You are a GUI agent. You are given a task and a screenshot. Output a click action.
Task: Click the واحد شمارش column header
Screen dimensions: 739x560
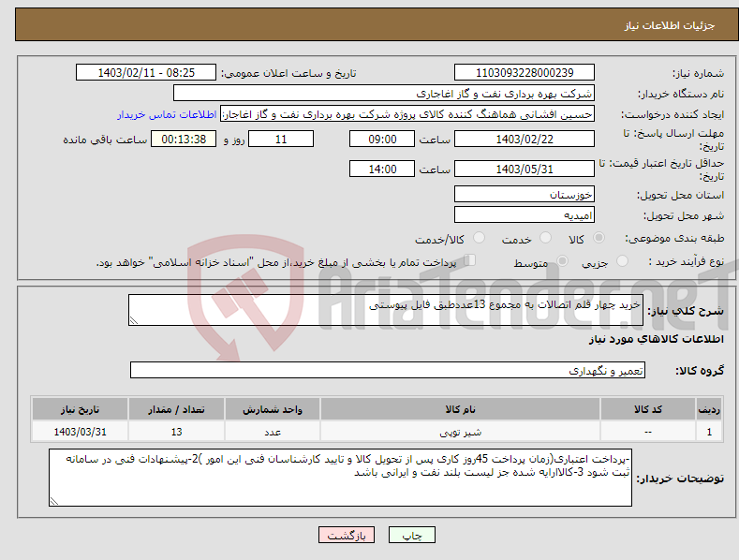click(x=273, y=409)
